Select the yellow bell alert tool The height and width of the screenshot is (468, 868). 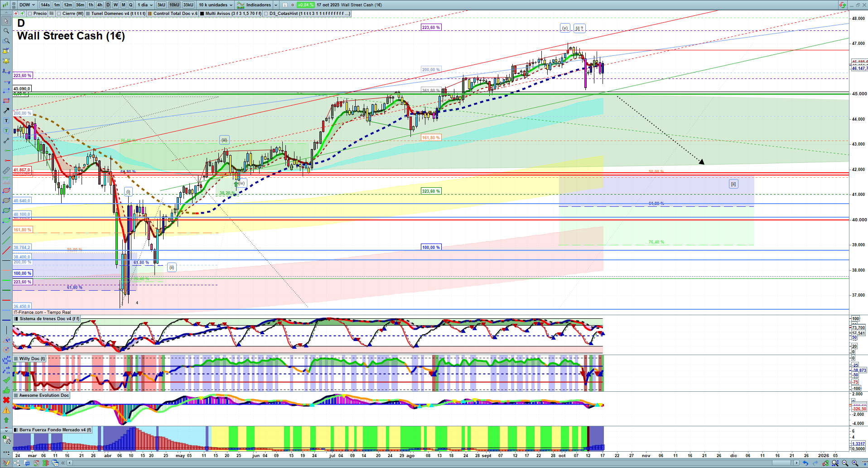(6, 61)
